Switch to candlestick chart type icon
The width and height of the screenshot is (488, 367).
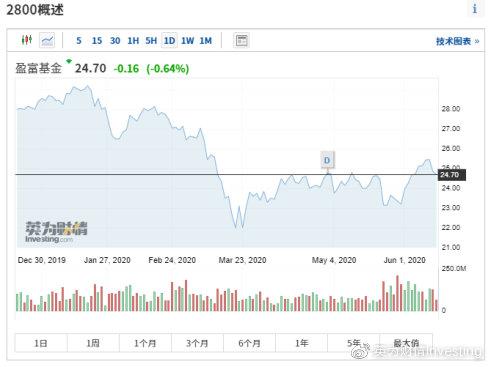[27, 40]
